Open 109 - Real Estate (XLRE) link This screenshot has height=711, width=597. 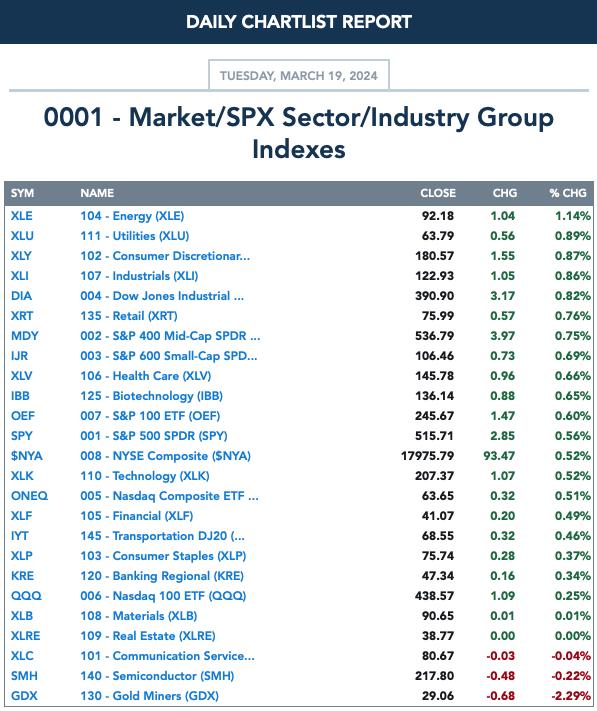pyautogui.click(x=148, y=636)
